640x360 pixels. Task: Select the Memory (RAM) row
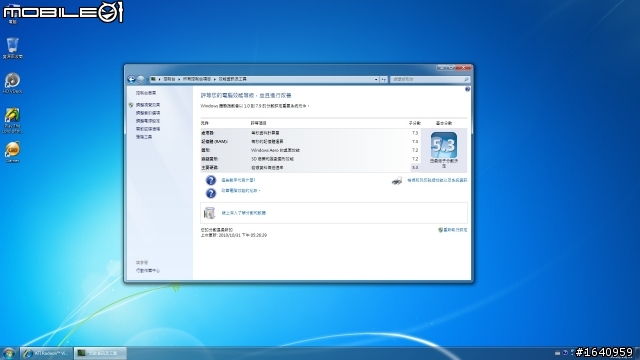[x=310, y=142]
